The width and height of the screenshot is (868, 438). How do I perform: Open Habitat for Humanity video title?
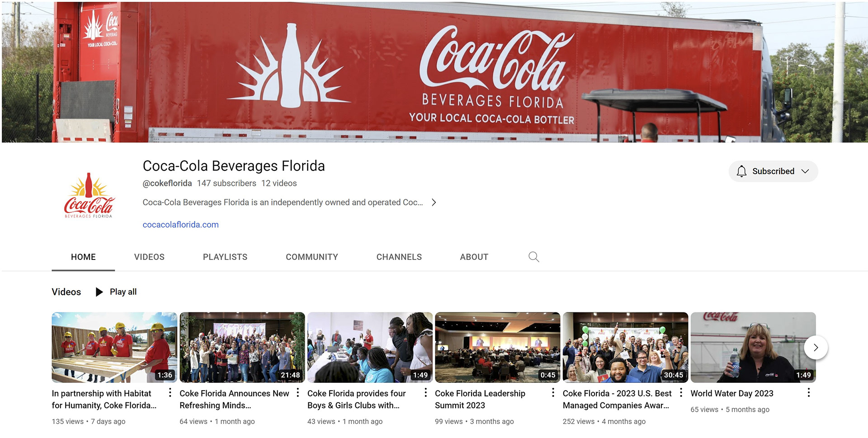[x=104, y=400]
